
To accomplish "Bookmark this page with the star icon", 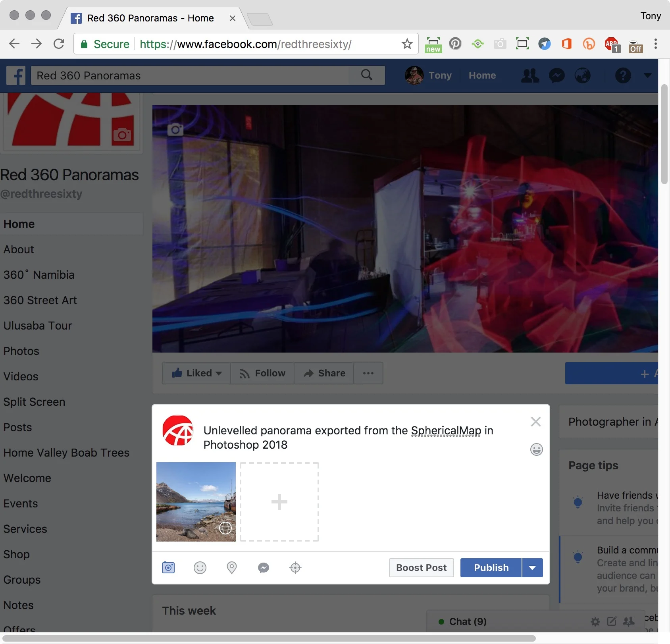I will pyautogui.click(x=407, y=44).
